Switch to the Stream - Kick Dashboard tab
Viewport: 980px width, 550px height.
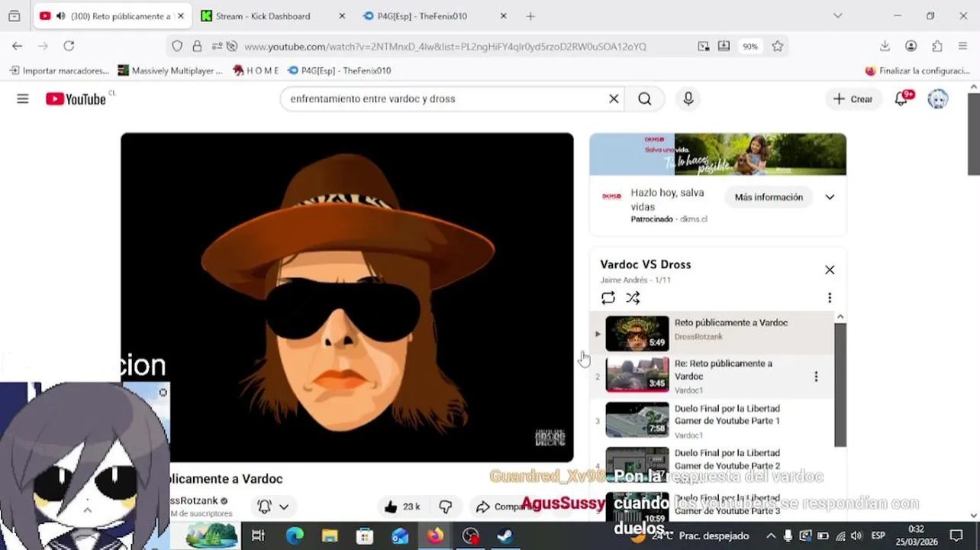point(263,16)
